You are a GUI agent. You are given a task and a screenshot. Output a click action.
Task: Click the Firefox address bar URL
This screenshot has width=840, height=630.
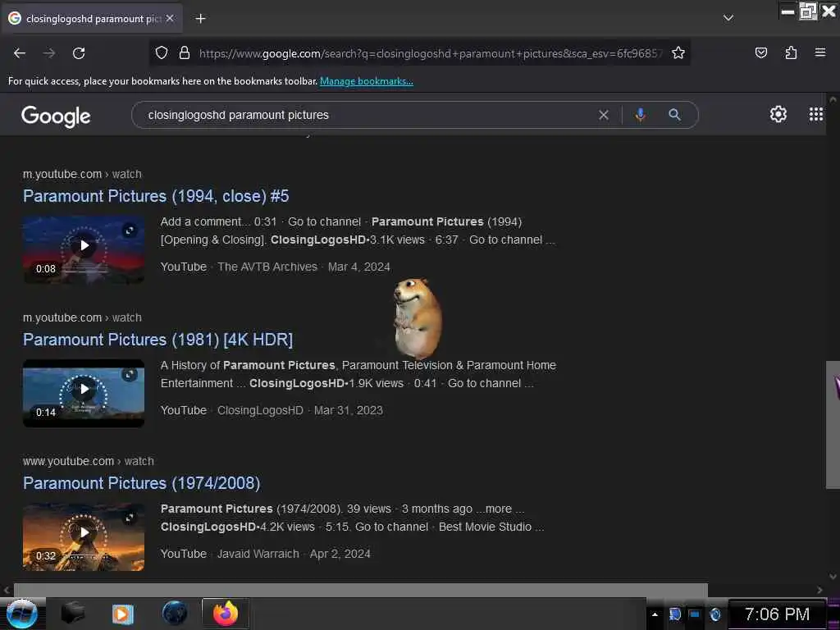[x=430, y=53]
